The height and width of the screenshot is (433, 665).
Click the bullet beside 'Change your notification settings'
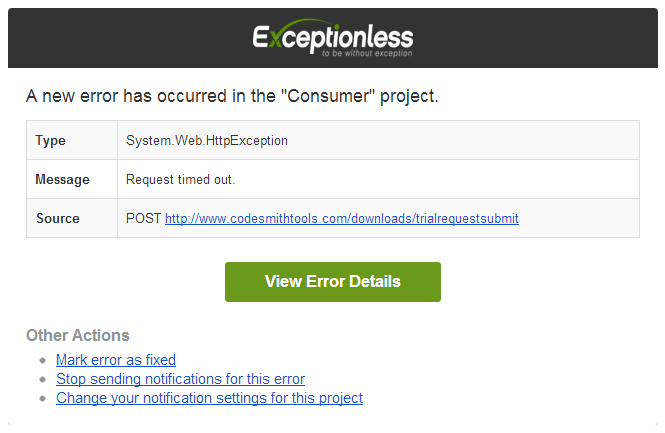pos(42,399)
